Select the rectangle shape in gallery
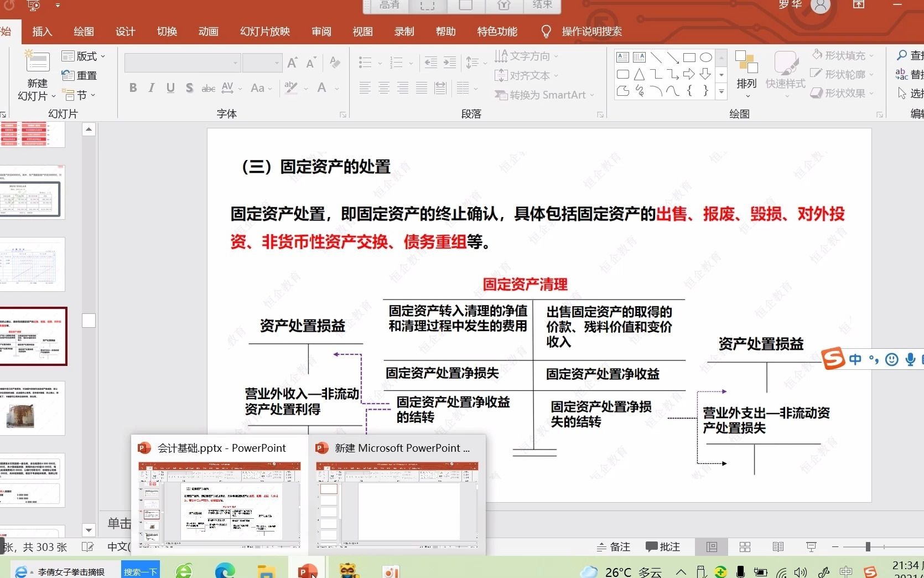 tap(689, 57)
